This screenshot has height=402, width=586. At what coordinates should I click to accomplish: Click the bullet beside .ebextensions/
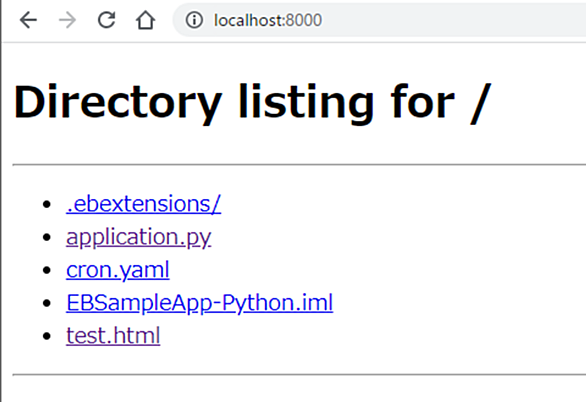click(x=47, y=204)
